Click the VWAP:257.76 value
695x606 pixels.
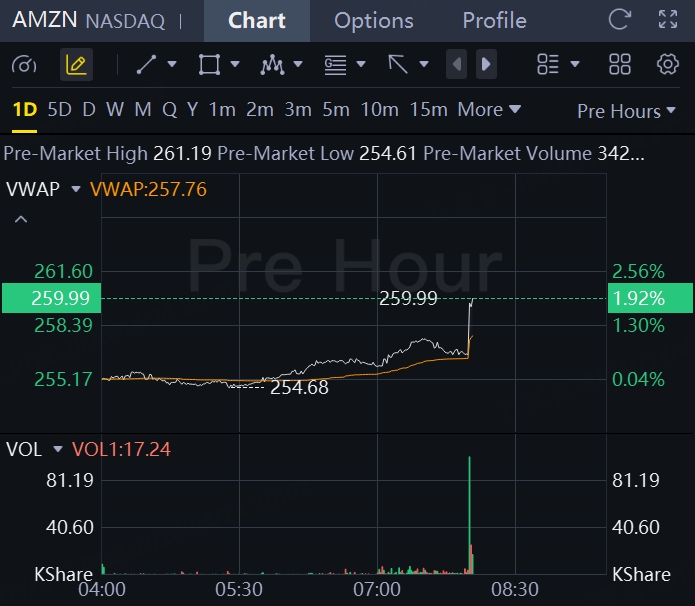148,189
